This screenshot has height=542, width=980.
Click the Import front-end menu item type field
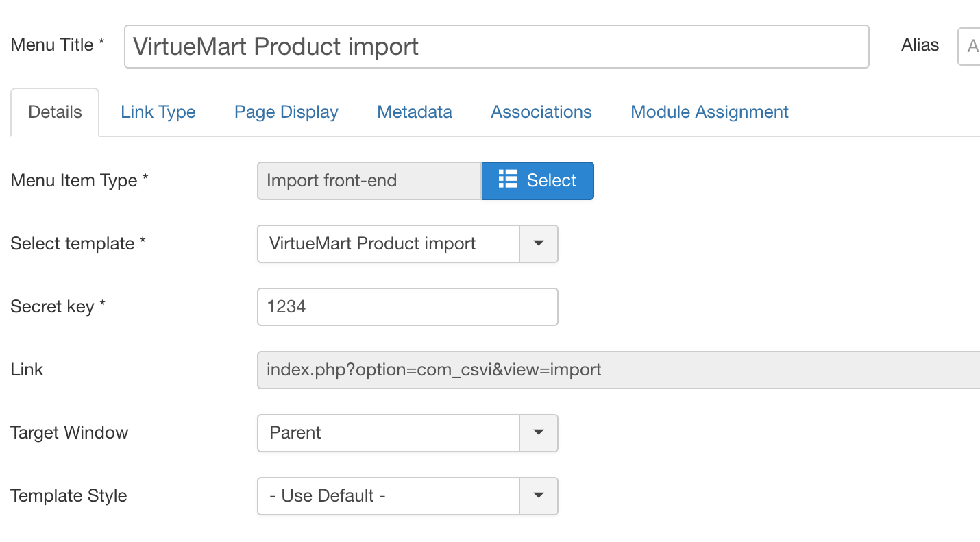click(369, 181)
